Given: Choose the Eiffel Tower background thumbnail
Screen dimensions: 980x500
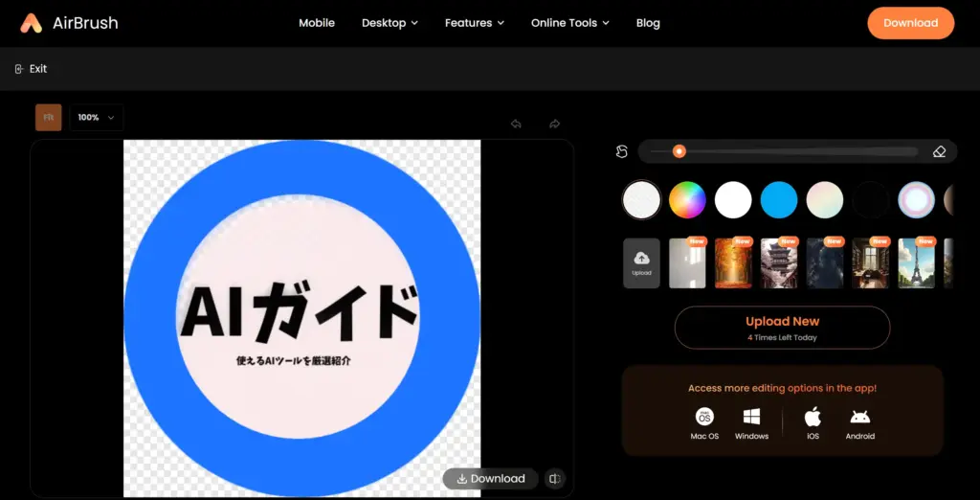Looking at the screenshot, I should (916, 262).
